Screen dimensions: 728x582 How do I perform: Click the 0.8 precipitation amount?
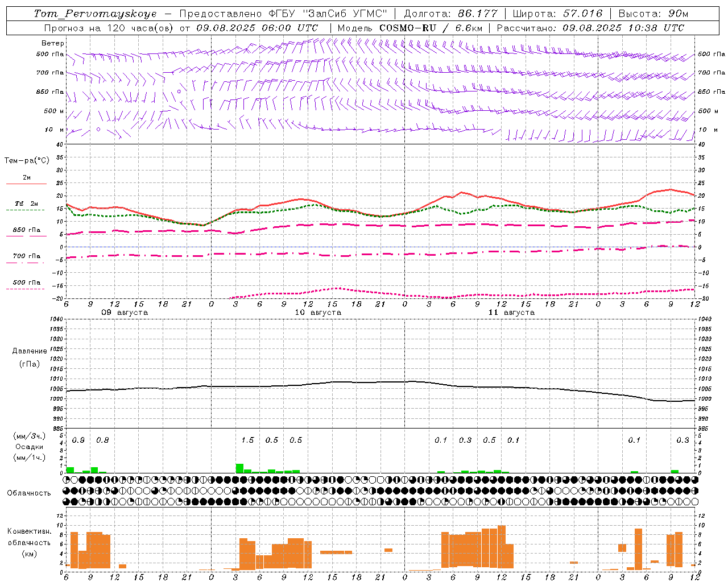point(102,440)
